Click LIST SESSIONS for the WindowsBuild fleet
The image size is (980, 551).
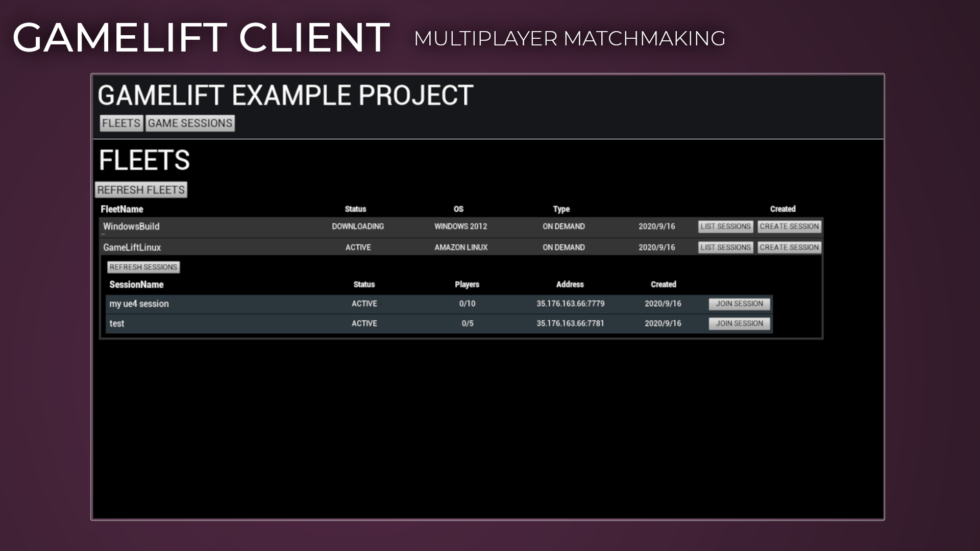(725, 226)
